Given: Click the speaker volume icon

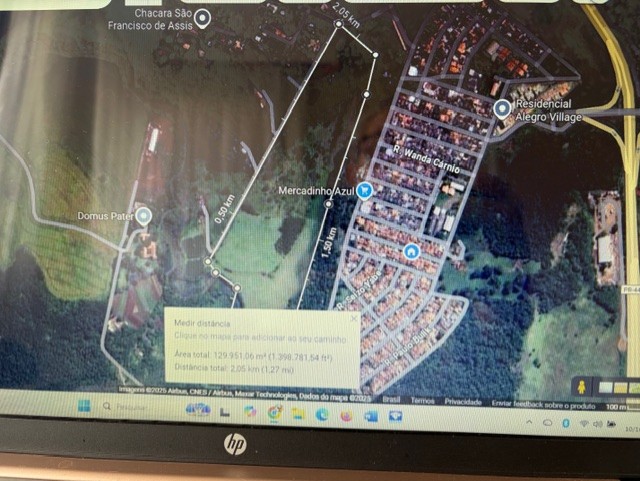Looking at the screenshot, I should pos(600,424).
